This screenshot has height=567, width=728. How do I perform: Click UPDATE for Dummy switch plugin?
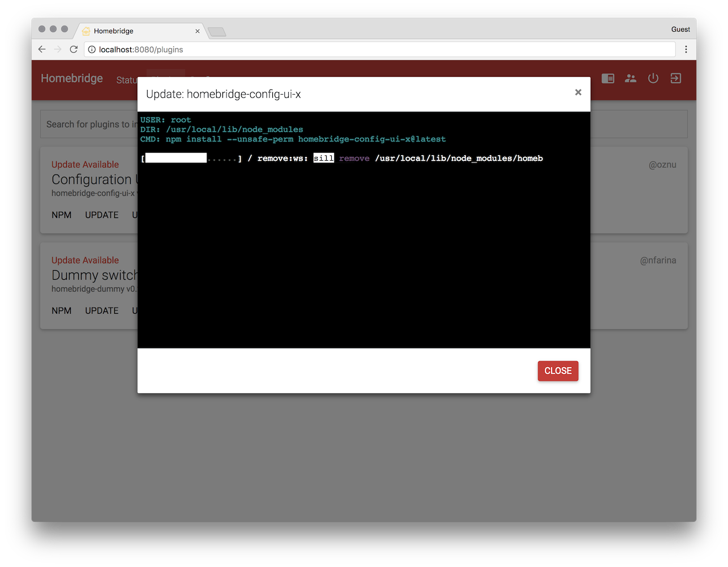point(102,310)
